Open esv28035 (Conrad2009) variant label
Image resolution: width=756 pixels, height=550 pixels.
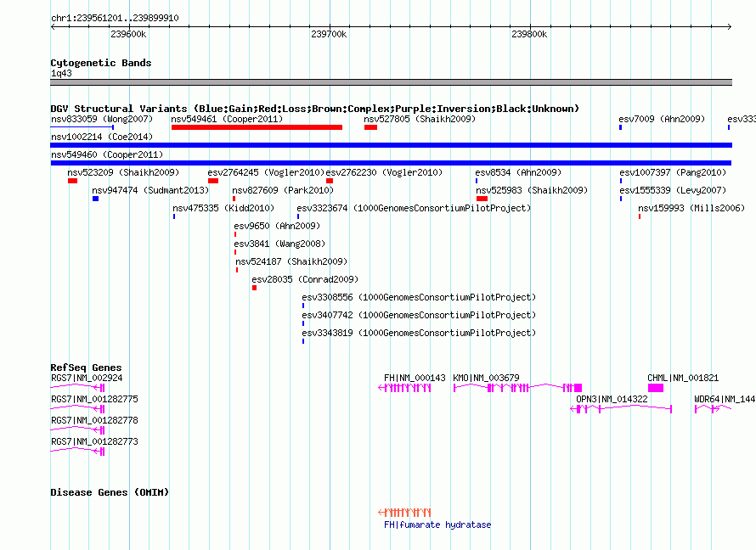point(305,279)
